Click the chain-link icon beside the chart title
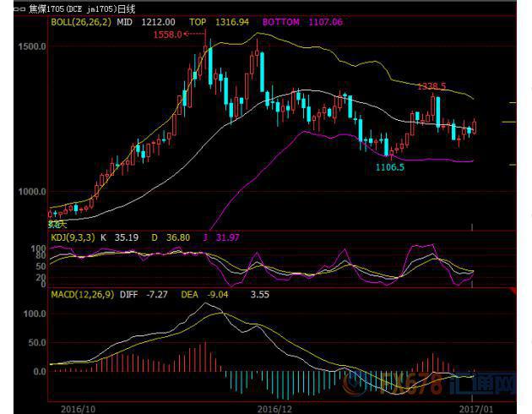Viewport: 532px width, 414px height. click(x=19, y=9)
